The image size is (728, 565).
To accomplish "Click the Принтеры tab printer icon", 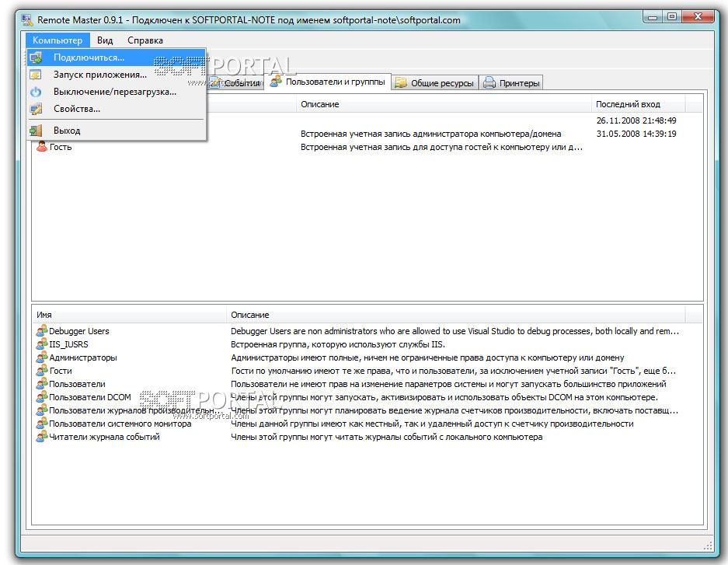I will click(489, 83).
